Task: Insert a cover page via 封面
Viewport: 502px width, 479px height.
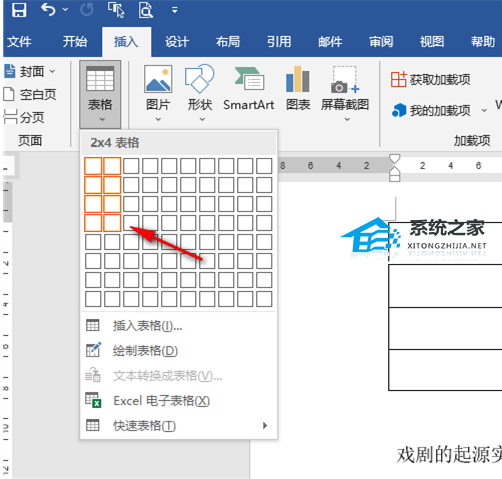Action: pos(29,71)
